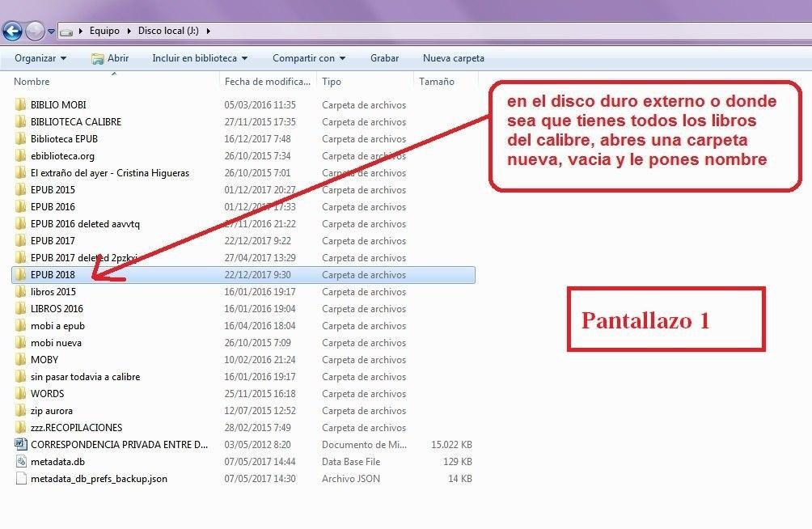Image resolution: width=812 pixels, height=529 pixels.
Task: Click the metadata.db file icon
Action: click(x=21, y=461)
